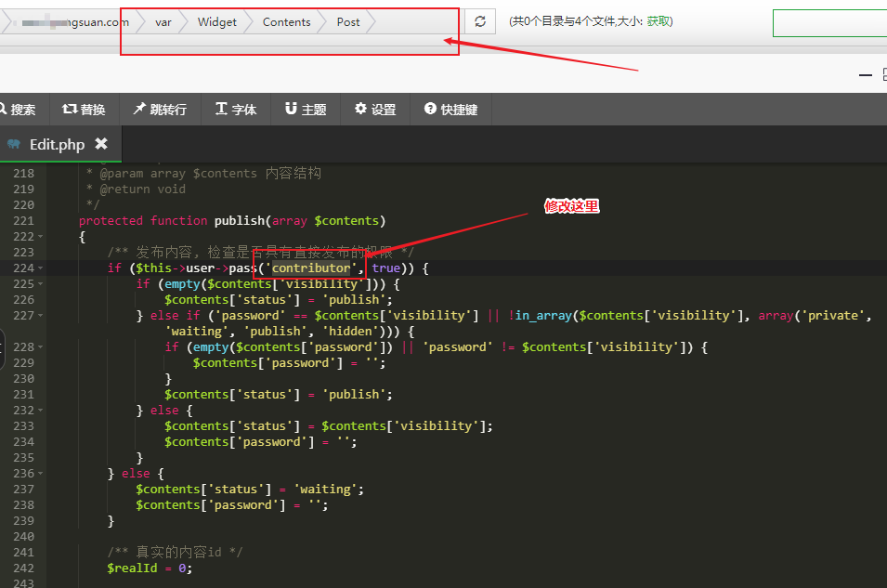Open the 主题 theme picker

(x=306, y=110)
